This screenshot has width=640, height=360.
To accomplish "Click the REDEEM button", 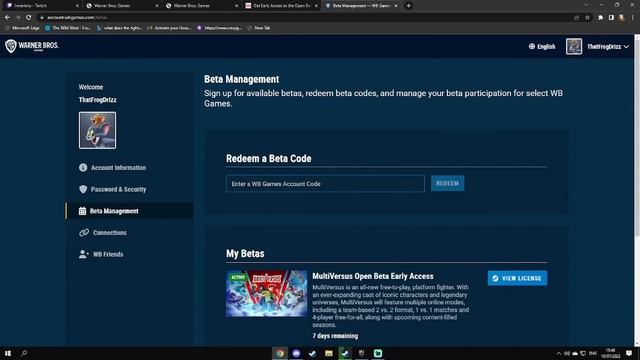I will (x=447, y=183).
